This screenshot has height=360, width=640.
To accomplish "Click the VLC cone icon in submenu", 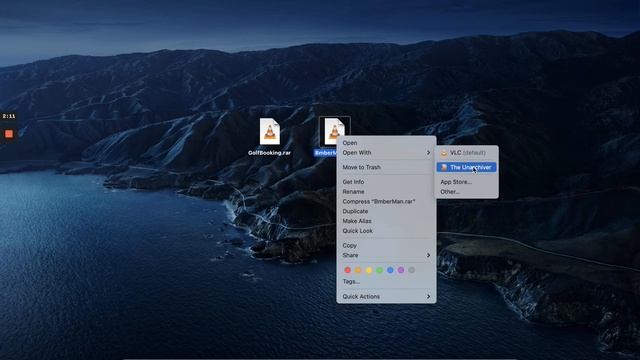I will point(444,153).
